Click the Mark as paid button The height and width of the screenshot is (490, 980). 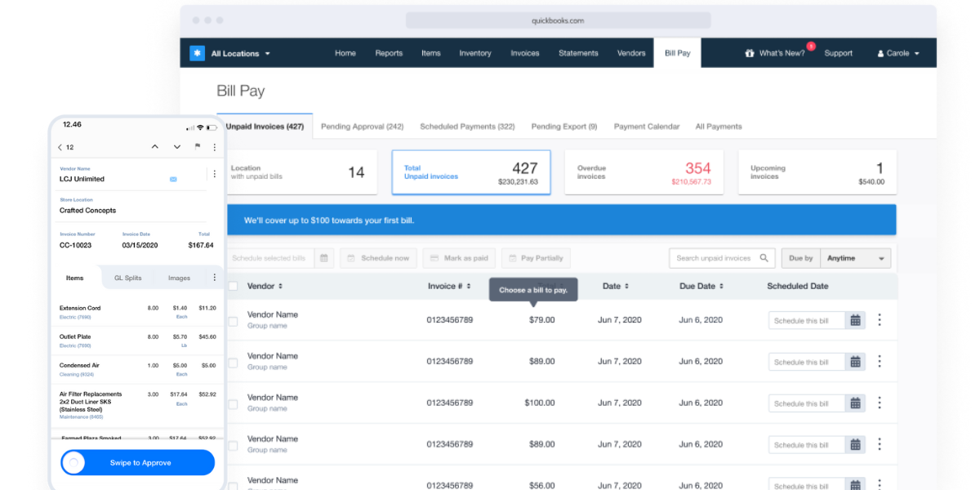(x=459, y=258)
